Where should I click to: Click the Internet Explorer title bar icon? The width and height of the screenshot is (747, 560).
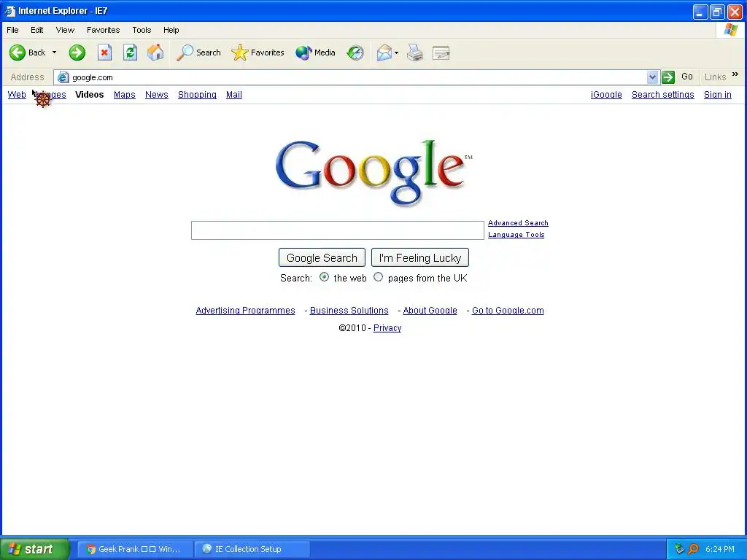coord(10,10)
